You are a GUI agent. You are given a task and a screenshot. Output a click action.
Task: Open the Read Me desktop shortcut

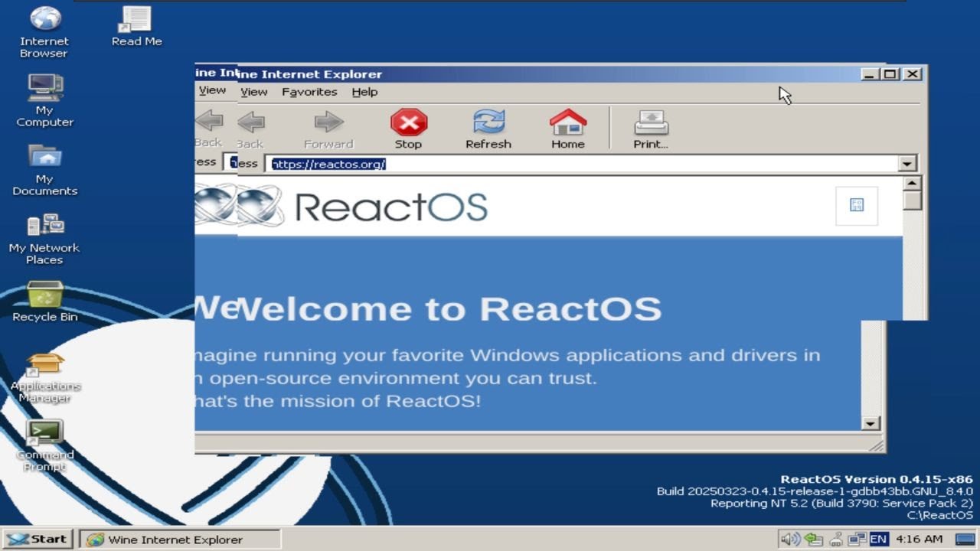[x=136, y=26]
